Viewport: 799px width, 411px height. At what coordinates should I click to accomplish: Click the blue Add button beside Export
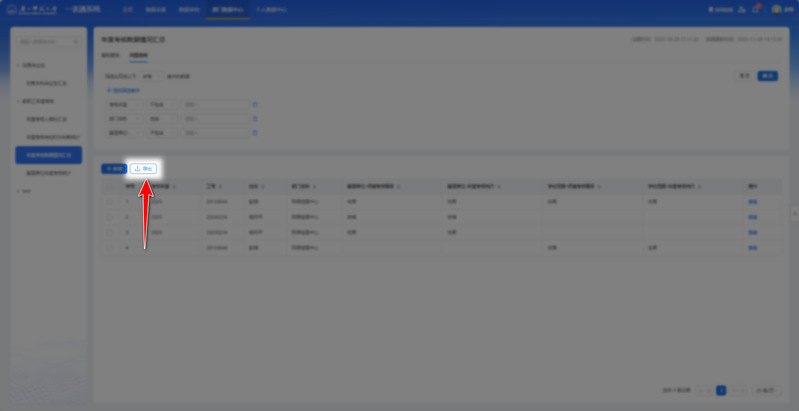click(114, 169)
